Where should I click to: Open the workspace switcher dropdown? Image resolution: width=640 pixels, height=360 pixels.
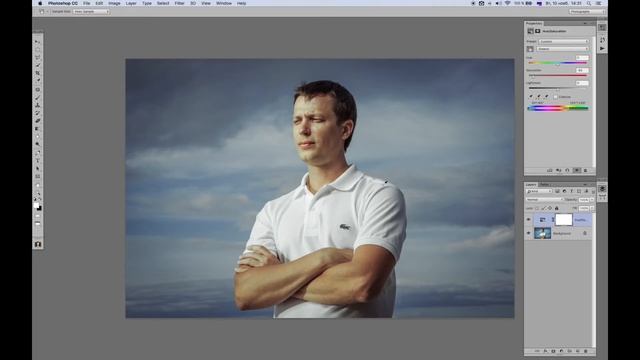[x=587, y=11]
